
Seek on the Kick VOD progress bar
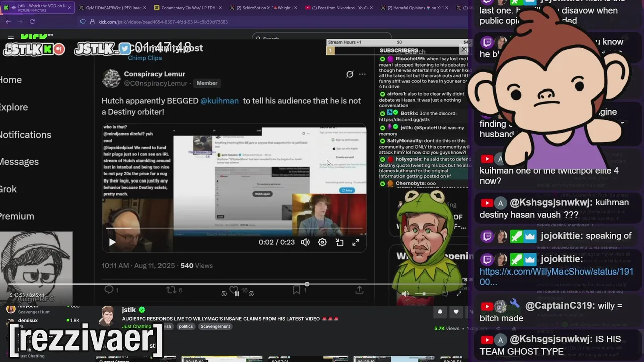click(x=236, y=284)
